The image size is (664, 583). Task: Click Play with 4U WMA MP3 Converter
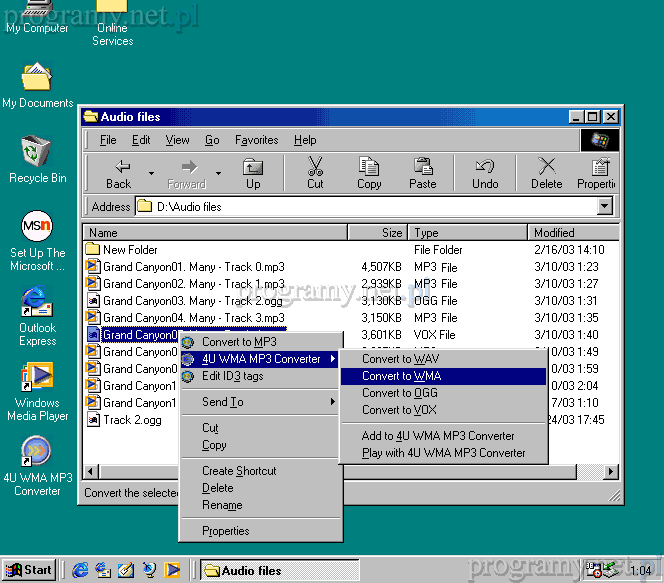(x=443, y=453)
